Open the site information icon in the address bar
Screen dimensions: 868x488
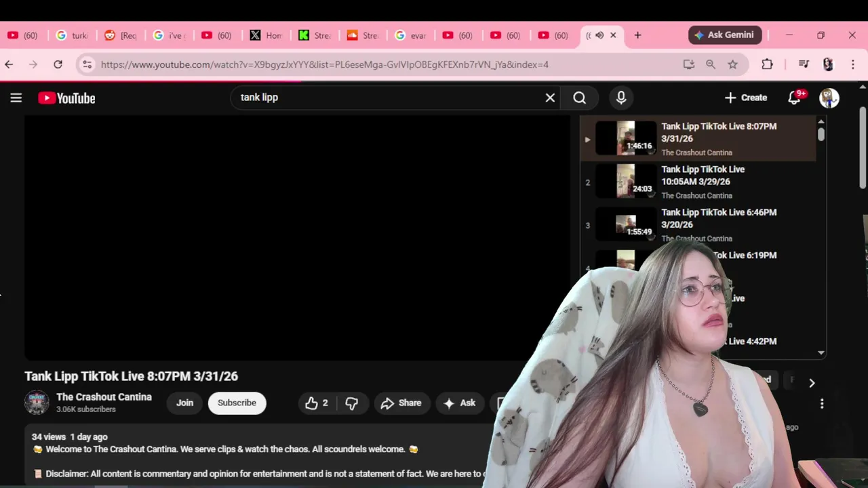(x=87, y=64)
